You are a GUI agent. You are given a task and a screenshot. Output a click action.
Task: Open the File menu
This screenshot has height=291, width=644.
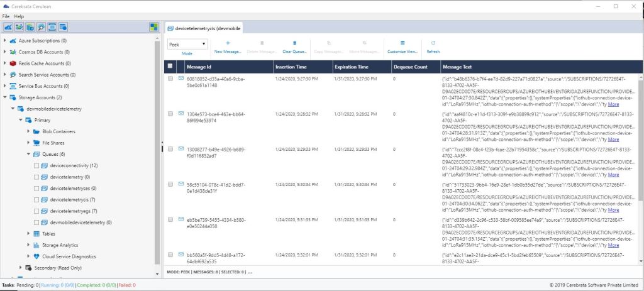coord(6,16)
